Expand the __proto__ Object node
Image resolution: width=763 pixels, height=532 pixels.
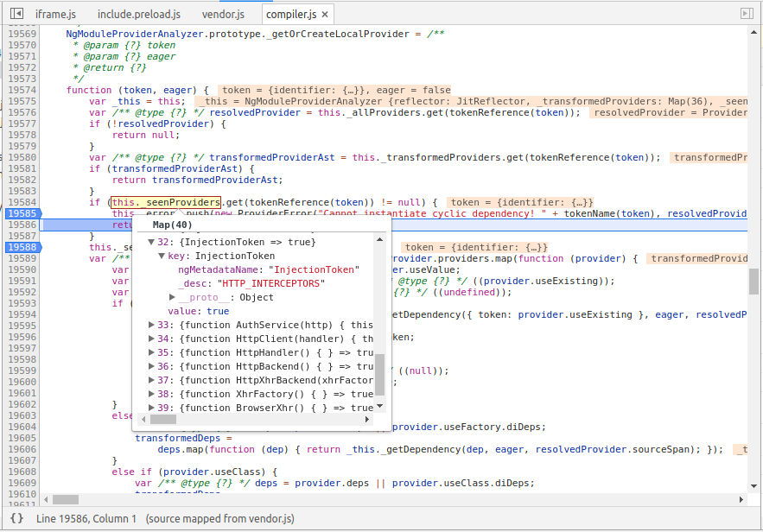(x=173, y=298)
